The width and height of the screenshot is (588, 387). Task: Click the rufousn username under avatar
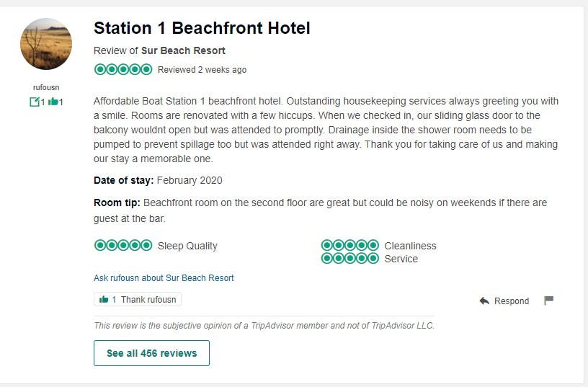(x=45, y=88)
